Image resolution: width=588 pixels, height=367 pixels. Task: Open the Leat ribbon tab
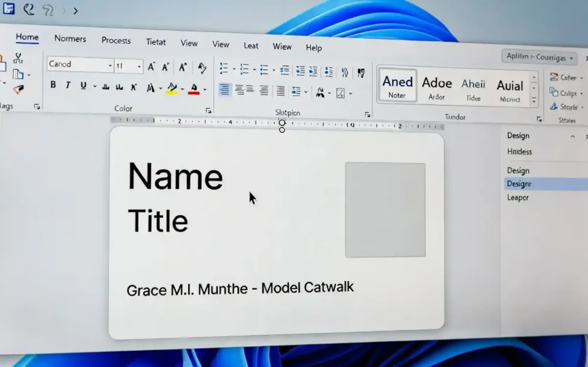pos(251,46)
